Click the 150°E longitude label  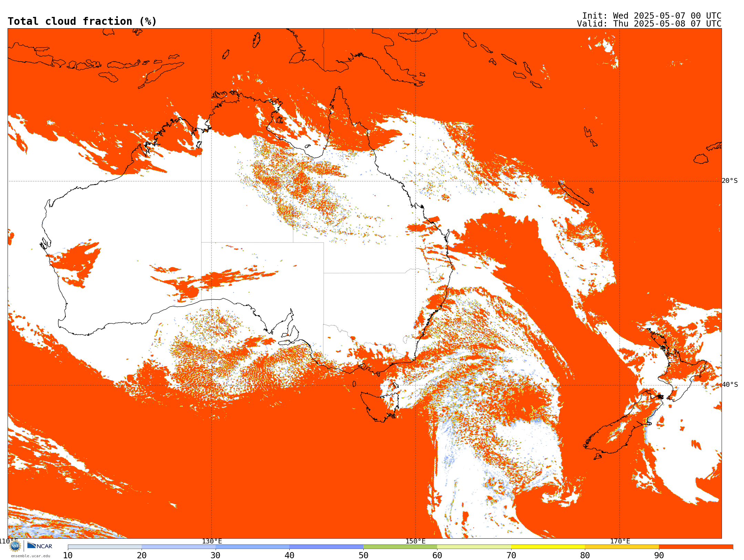pos(415,541)
